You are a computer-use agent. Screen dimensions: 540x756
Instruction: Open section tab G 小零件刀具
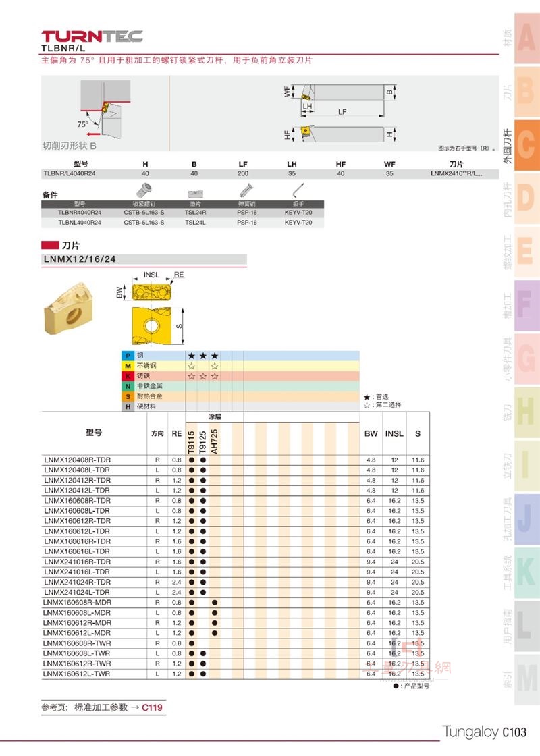pos(526,359)
